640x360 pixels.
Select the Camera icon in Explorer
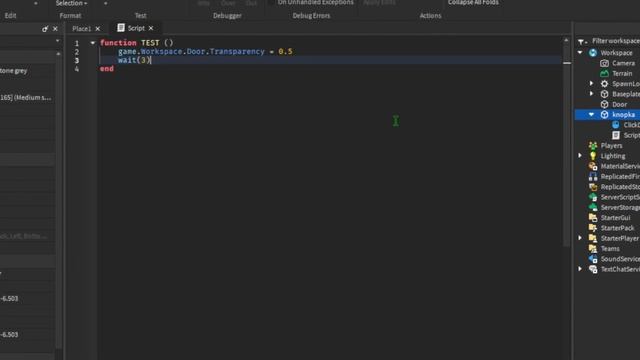(x=604, y=63)
